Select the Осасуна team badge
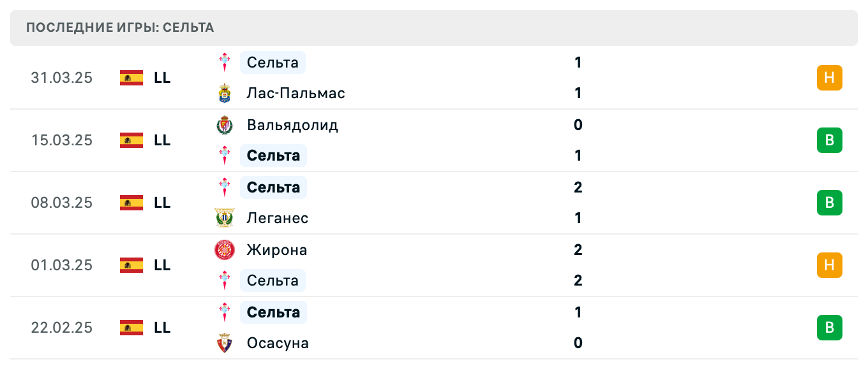Viewport: 868px width, 371px height. tap(225, 343)
